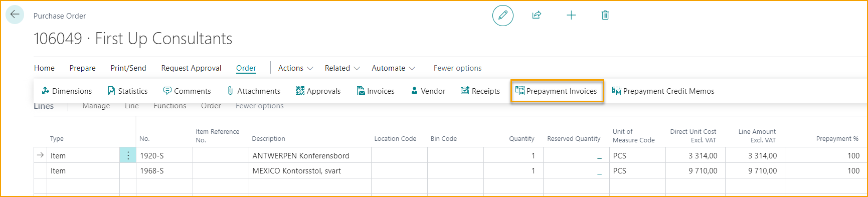Open Prepayment Credit Memos
Screen dimensions: 868x197
tap(663, 91)
